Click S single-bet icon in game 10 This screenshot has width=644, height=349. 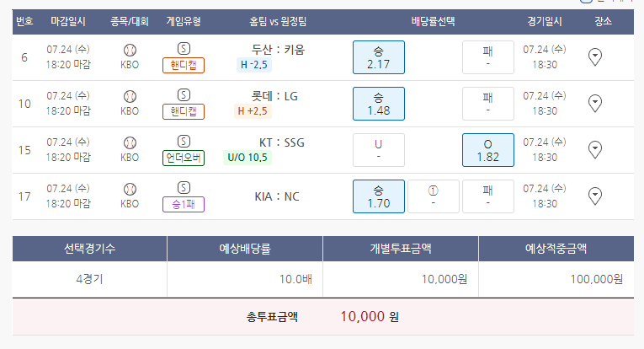tap(184, 95)
